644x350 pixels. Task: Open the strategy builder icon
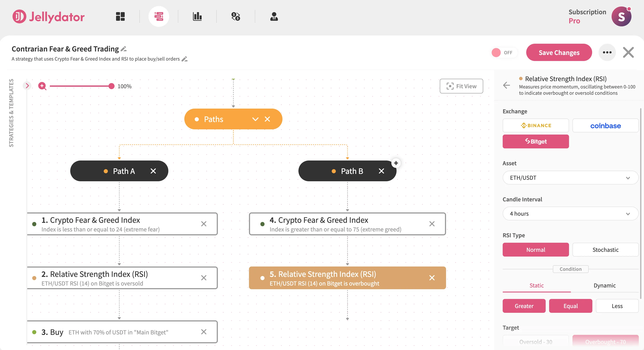point(159,16)
